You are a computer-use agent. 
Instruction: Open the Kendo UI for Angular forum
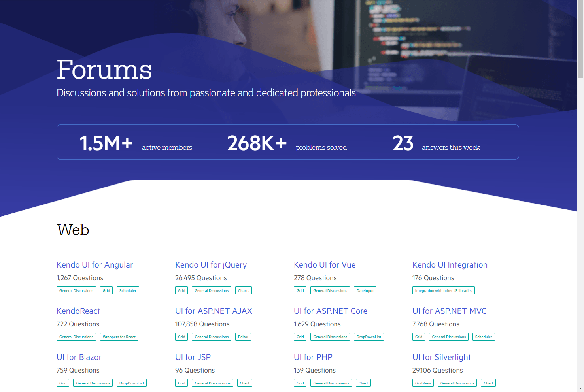(x=94, y=265)
